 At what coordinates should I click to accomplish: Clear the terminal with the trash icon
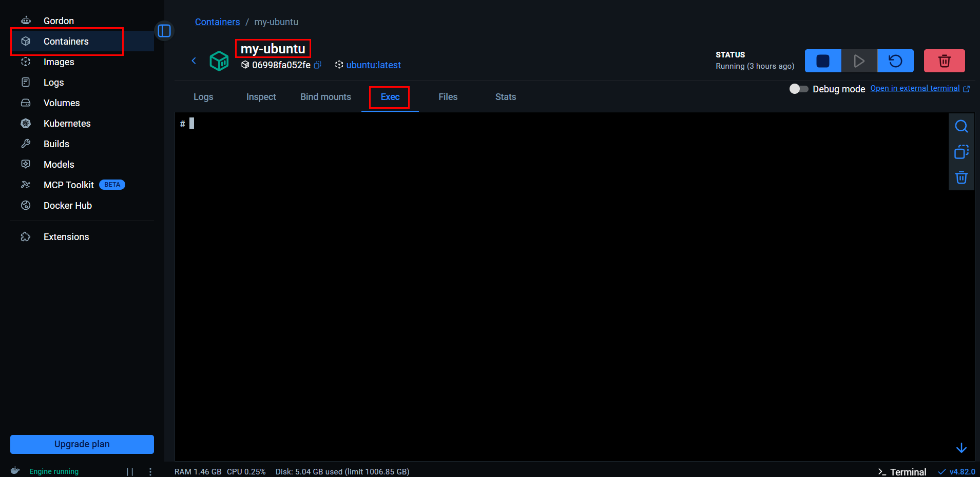[x=962, y=177]
